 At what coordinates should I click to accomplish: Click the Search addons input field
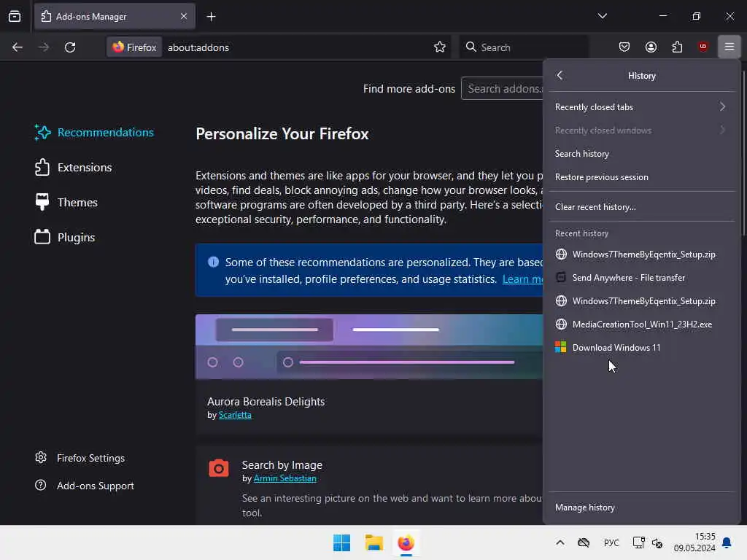502,88
